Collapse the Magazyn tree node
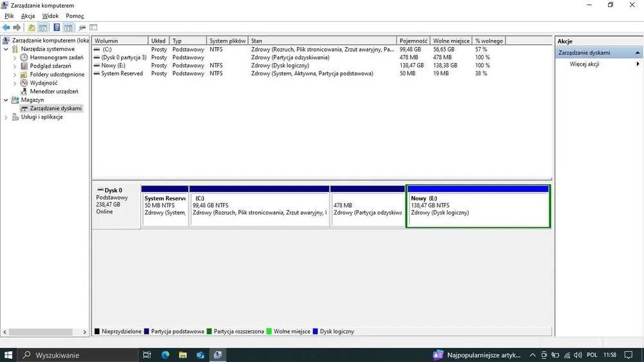This screenshot has width=644, height=362. coord(6,100)
